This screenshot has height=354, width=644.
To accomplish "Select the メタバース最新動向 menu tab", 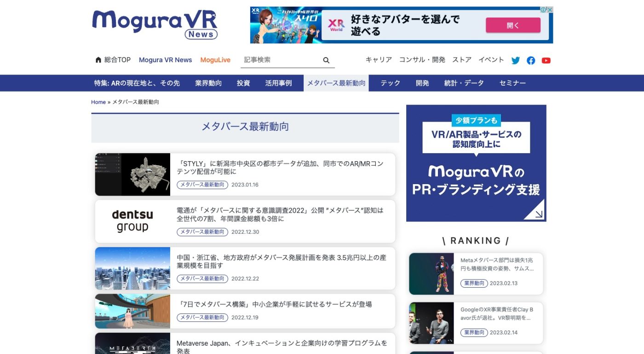I will coord(336,83).
